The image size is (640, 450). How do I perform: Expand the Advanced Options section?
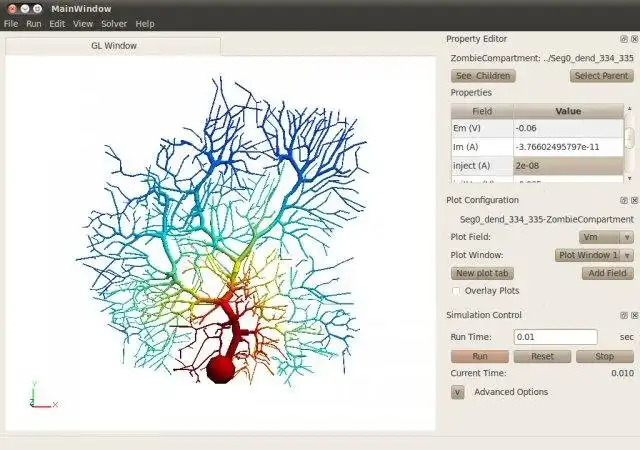pyautogui.click(x=458, y=392)
